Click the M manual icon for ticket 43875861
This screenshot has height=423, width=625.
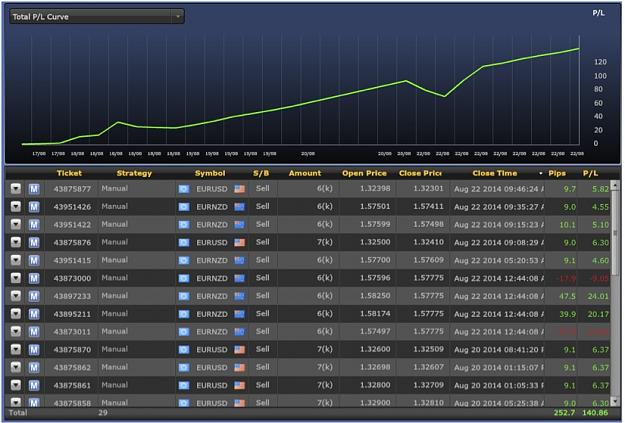[34, 385]
